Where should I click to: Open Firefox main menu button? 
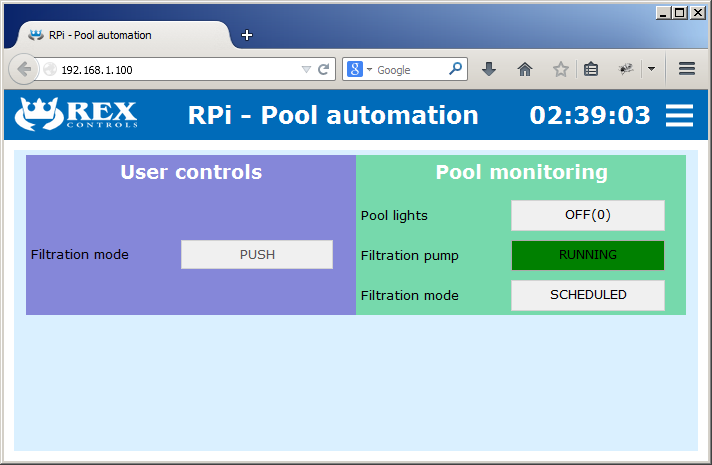(x=687, y=69)
